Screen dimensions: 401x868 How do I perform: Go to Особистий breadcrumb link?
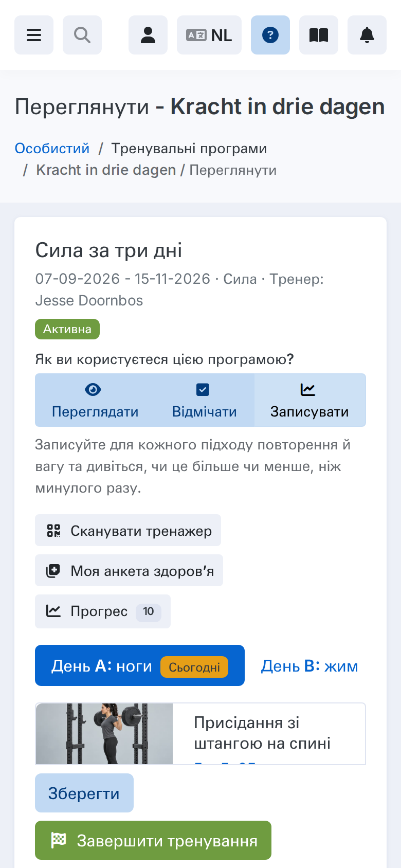(52, 149)
